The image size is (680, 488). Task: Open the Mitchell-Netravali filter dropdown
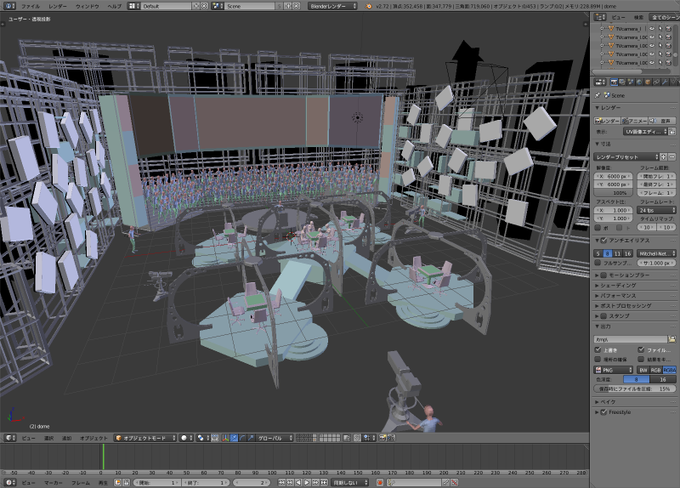coord(656,253)
